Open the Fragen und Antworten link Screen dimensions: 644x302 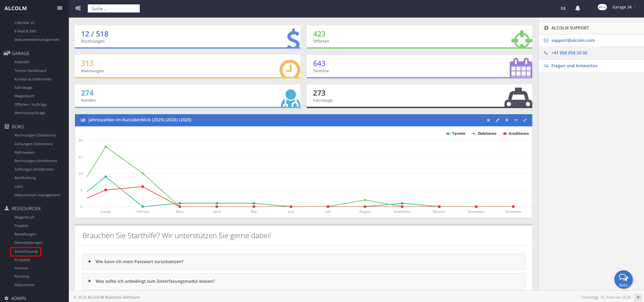pos(574,66)
